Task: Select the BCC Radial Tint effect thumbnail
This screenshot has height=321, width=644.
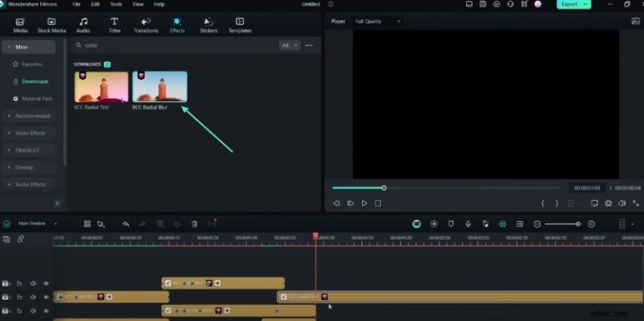Action: click(101, 87)
